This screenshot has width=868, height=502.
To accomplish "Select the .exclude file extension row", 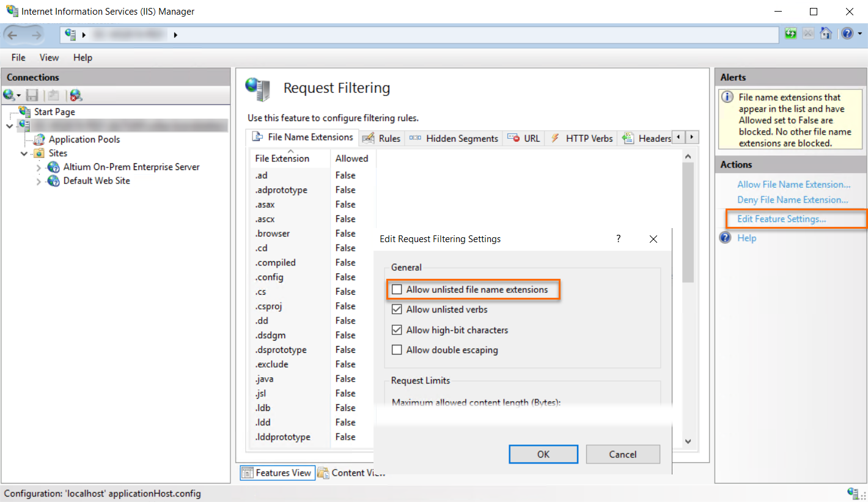I will 312,364.
